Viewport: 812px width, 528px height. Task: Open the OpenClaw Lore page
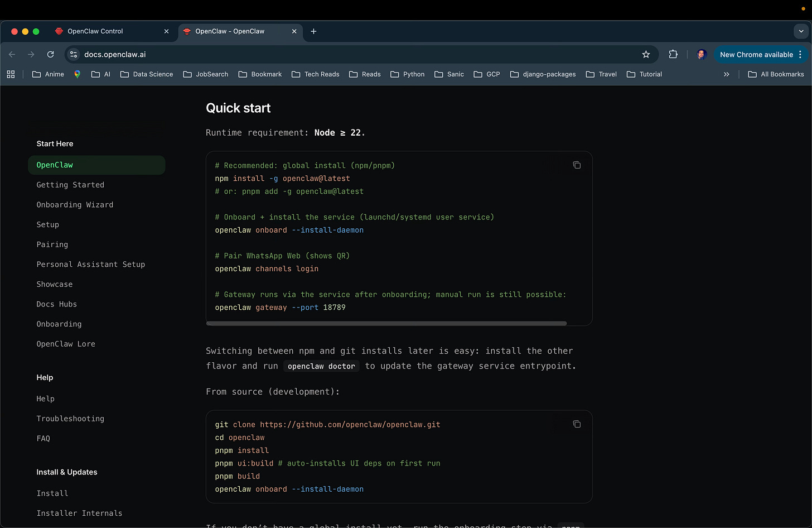point(66,344)
